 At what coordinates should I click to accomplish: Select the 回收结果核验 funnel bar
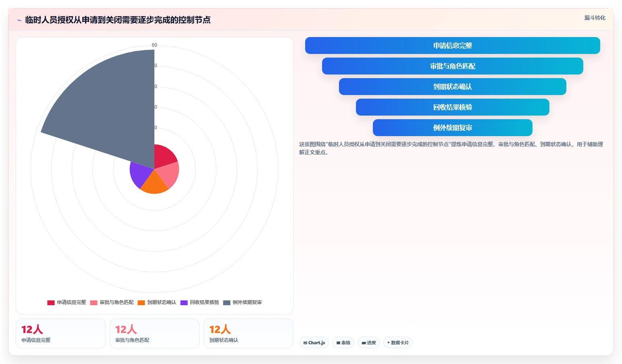pos(452,107)
